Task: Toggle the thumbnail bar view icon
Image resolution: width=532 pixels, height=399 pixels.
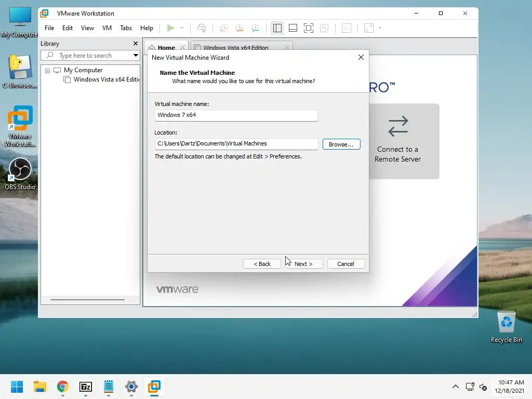Action: 293,28
